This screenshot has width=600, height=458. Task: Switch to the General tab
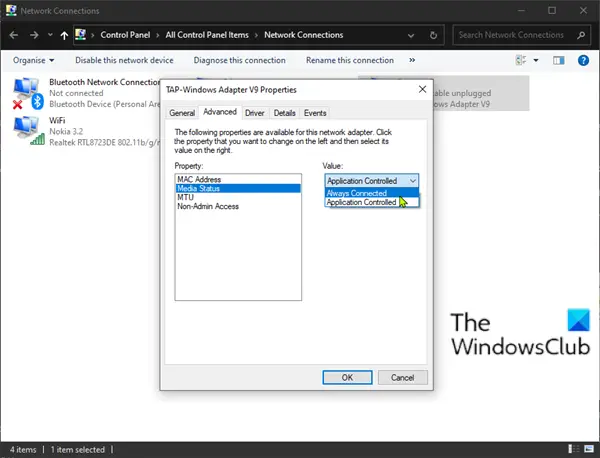tap(182, 113)
